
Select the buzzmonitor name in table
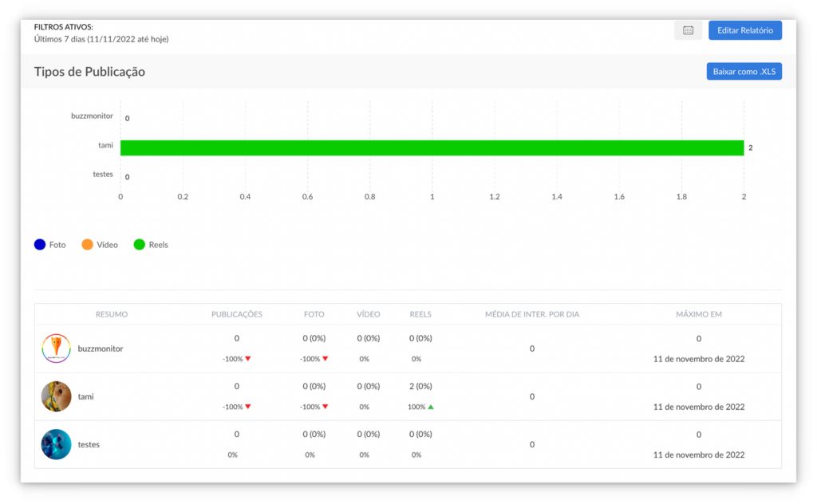(101, 348)
